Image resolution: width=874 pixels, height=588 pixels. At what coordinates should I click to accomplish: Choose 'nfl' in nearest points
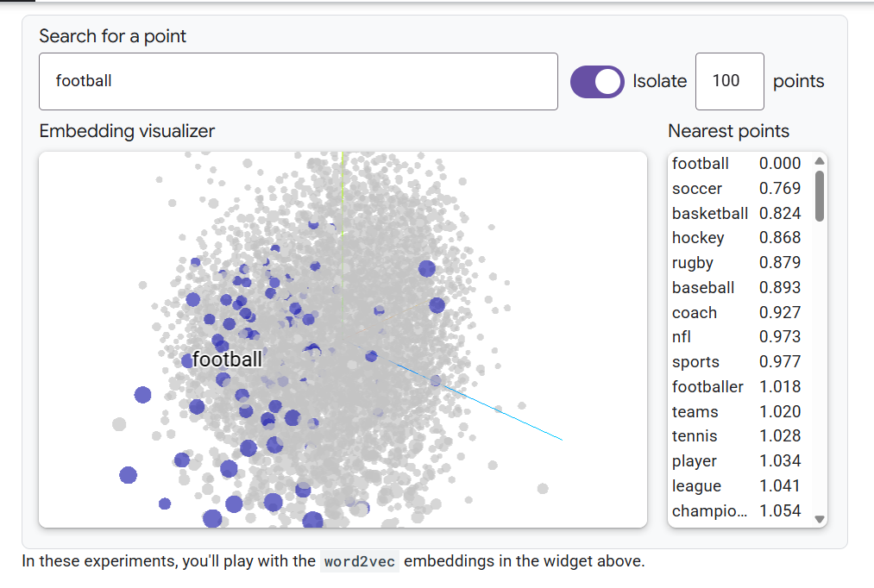(x=682, y=337)
